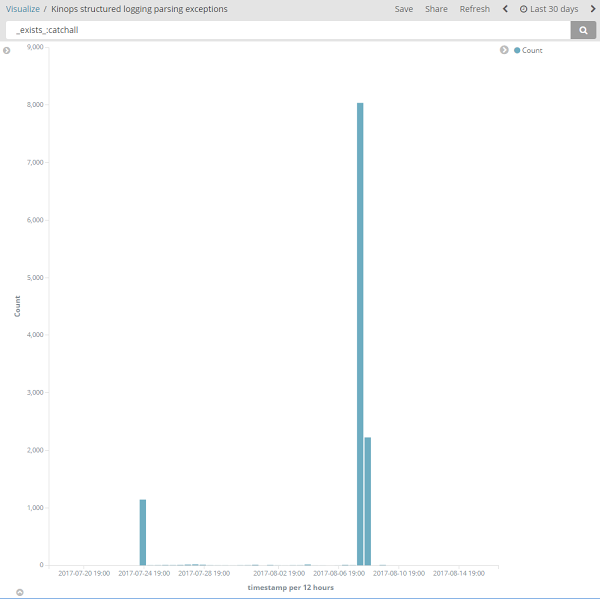Viewport: 600px width, 599px height.
Task: Click the 5,000 y-axis tick label
Action: (35, 277)
